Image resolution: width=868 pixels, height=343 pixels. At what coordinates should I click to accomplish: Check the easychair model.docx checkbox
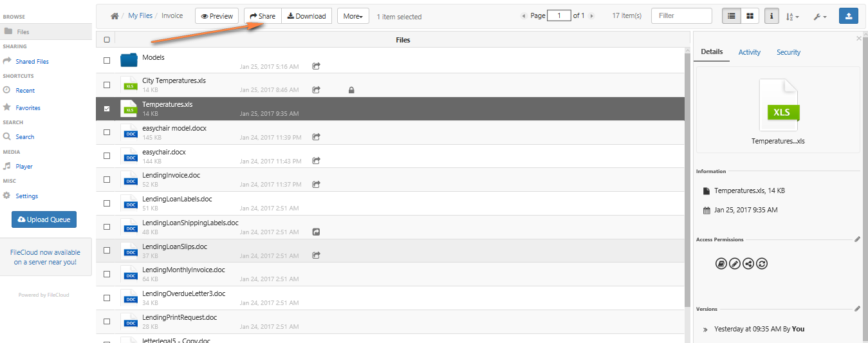(107, 132)
